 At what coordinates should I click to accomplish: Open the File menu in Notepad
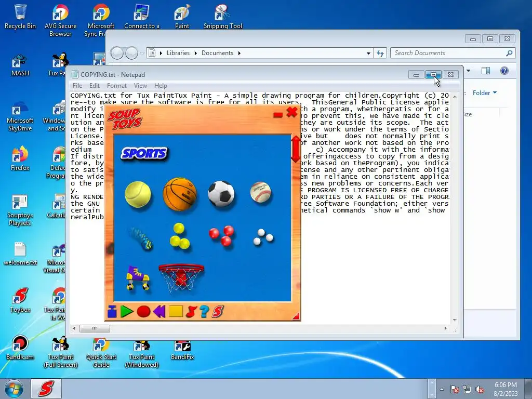[77, 86]
